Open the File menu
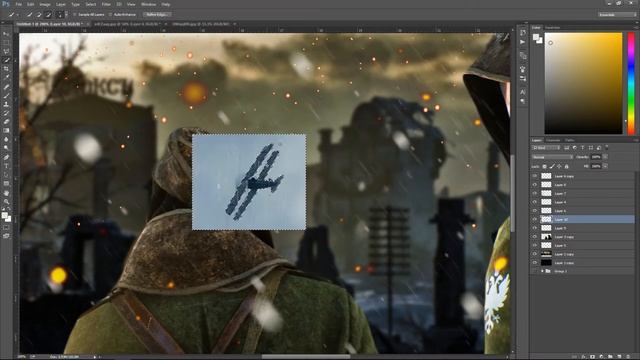The image size is (640, 360). 19,4
